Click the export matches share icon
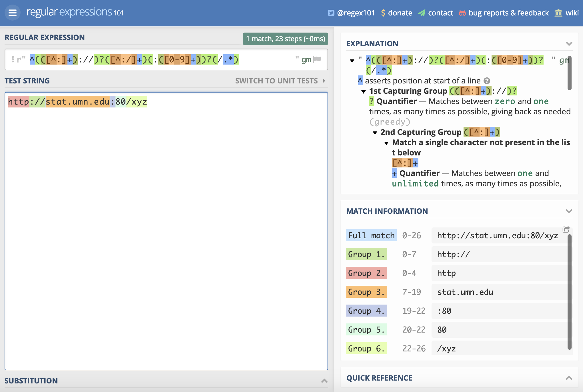Image resolution: width=583 pixels, height=392 pixels. [x=566, y=229]
